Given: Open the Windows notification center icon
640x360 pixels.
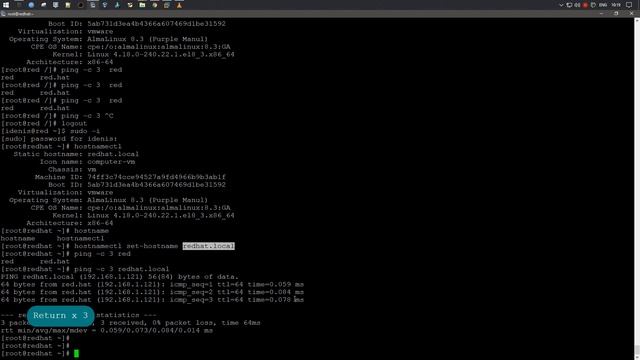Looking at the screenshot, I should pos(629,5).
